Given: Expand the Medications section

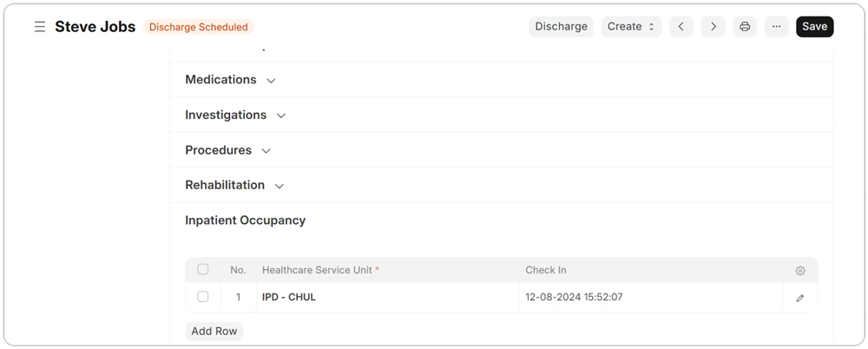Looking at the screenshot, I should [230, 80].
